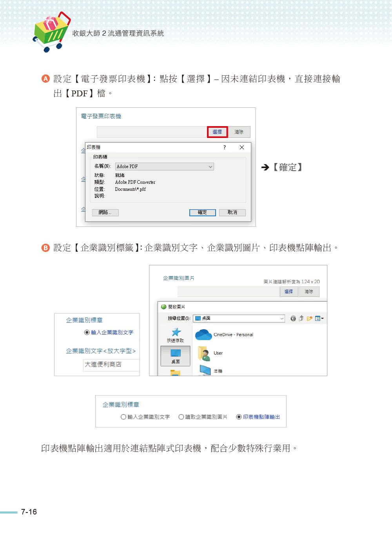Click the 清除 button beside image path
The width and height of the screenshot is (392, 536).
point(309,292)
